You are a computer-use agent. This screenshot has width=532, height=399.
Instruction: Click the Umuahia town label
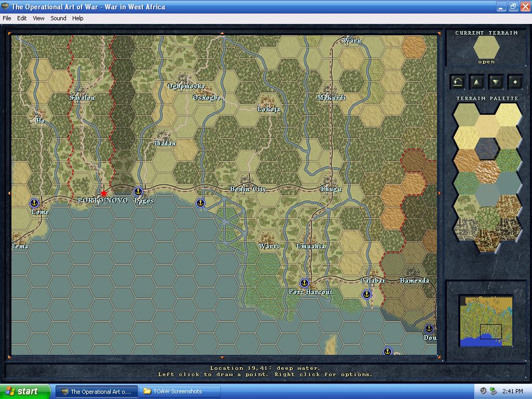coord(311,246)
